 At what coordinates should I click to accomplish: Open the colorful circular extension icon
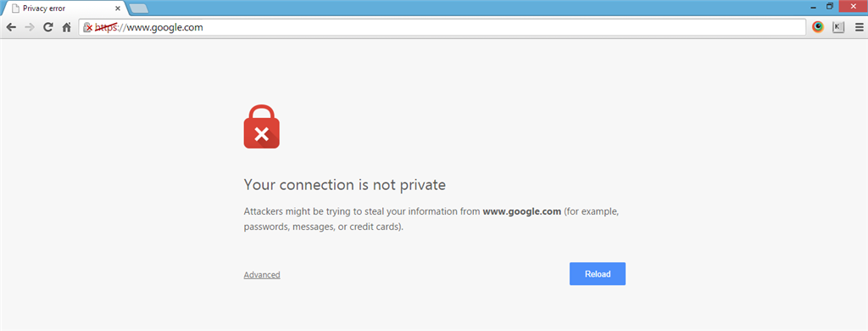point(818,26)
